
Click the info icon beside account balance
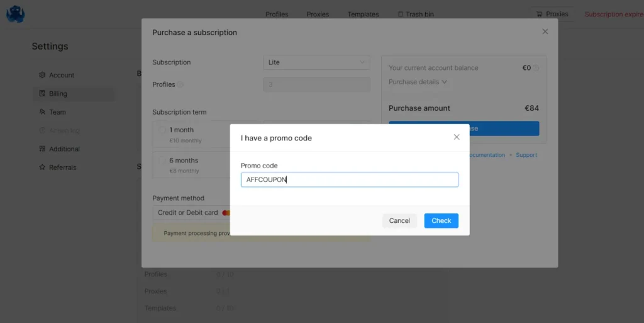click(536, 68)
